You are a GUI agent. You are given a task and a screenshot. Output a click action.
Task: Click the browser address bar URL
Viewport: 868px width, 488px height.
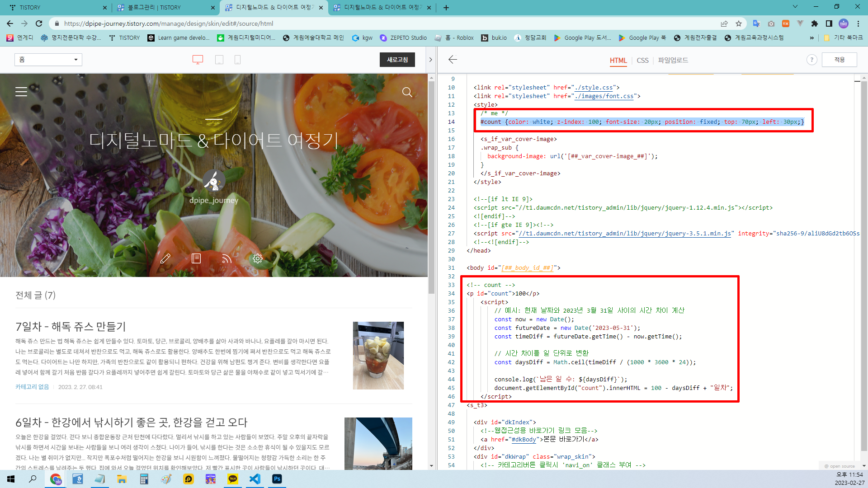(169, 23)
